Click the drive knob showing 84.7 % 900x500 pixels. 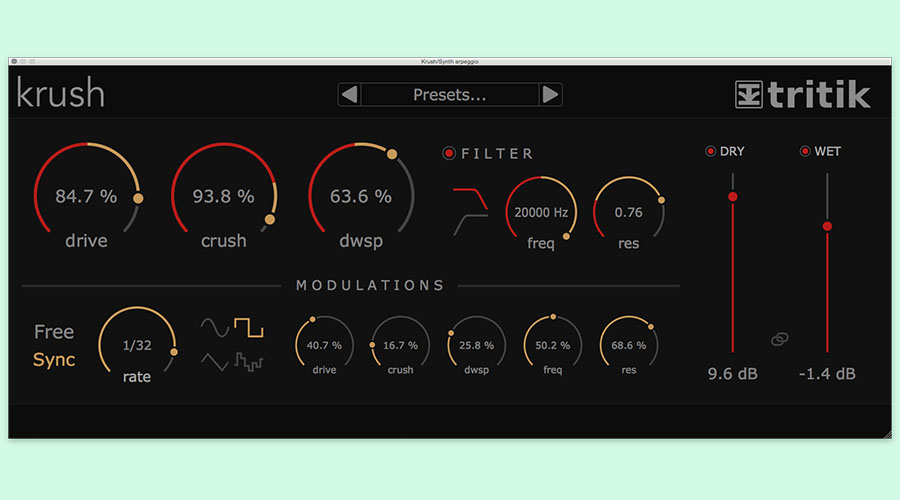(x=86, y=196)
